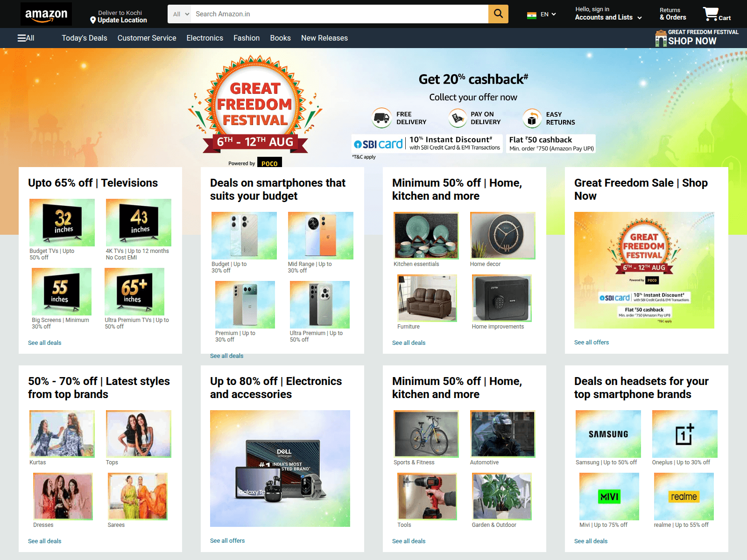
Task: Click See all deals under headsets
Action: click(x=591, y=541)
